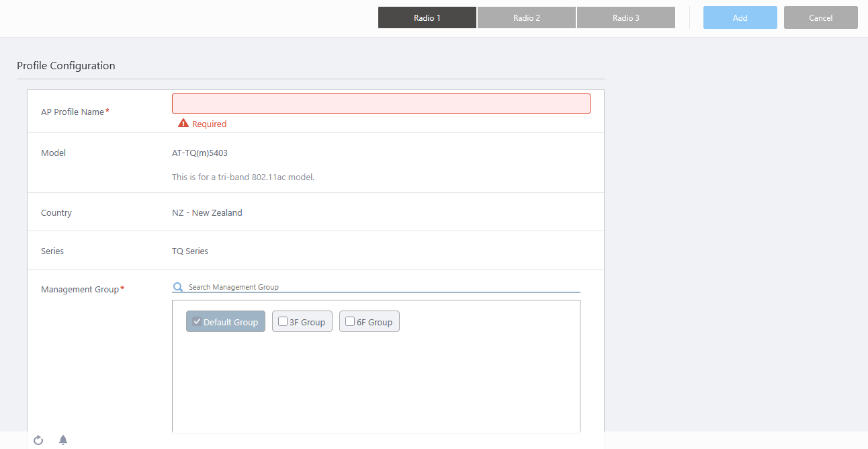
Task: Open notifications bell icon
Action: click(x=63, y=440)
